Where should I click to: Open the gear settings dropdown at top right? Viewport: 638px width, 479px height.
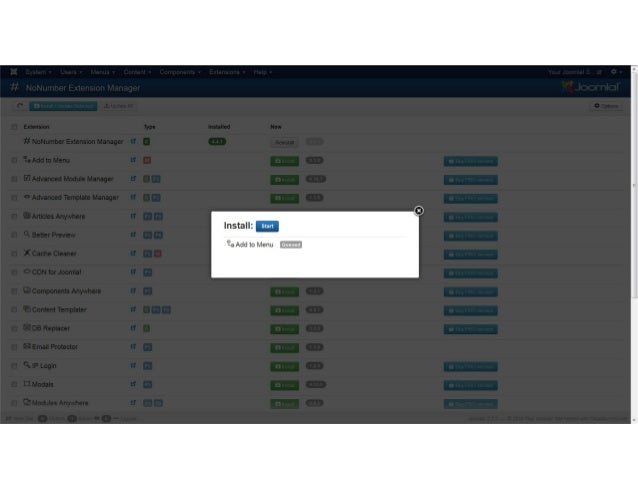[616, 72]
